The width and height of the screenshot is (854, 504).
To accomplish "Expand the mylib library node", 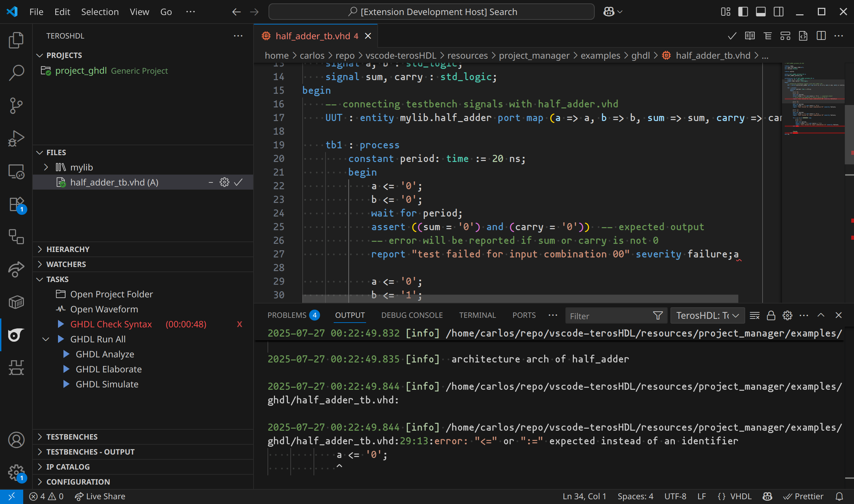I will [x=46, y=167].
